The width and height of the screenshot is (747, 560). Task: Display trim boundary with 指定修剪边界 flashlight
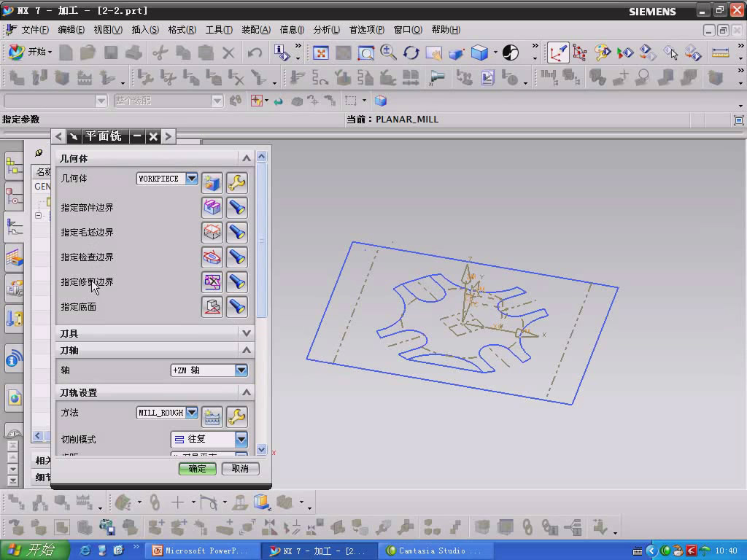pos(237,282)
